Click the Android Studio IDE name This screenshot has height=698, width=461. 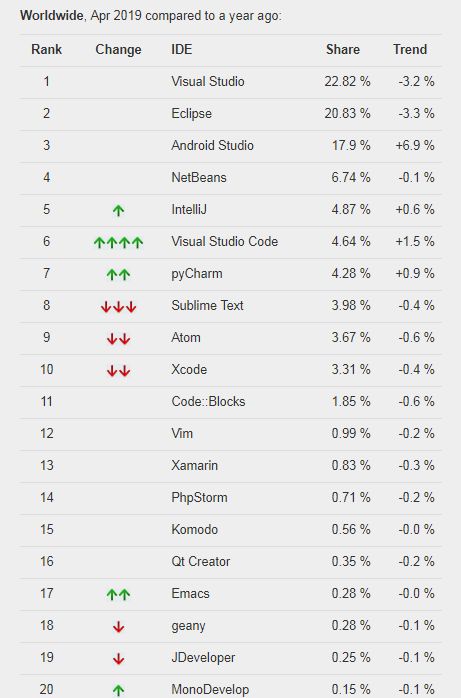[x=212, y=146]
